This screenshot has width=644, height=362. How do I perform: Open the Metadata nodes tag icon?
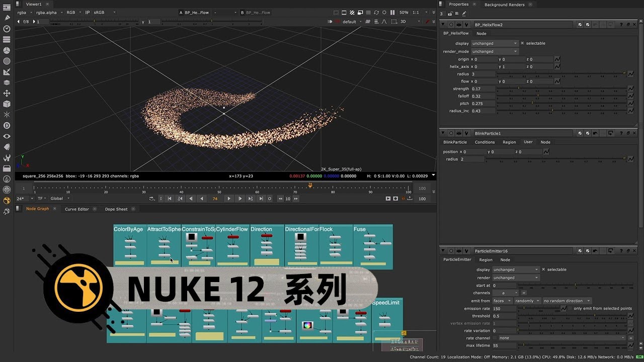tap(7, 147)
